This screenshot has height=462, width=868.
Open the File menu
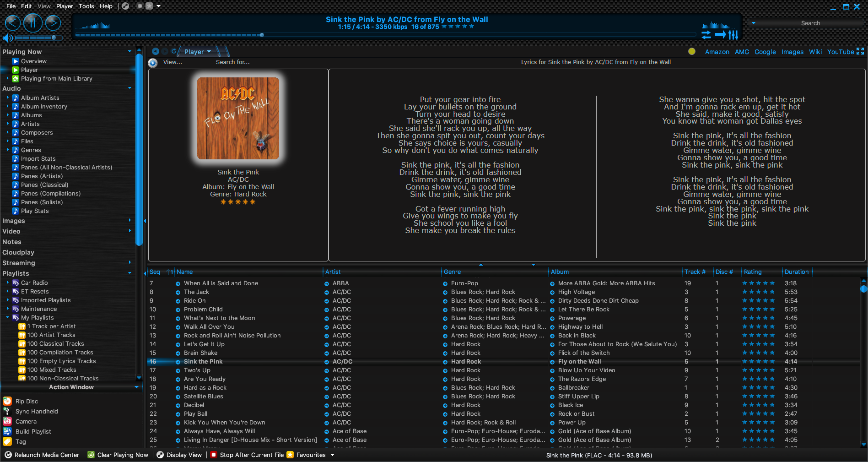(11, 6)
